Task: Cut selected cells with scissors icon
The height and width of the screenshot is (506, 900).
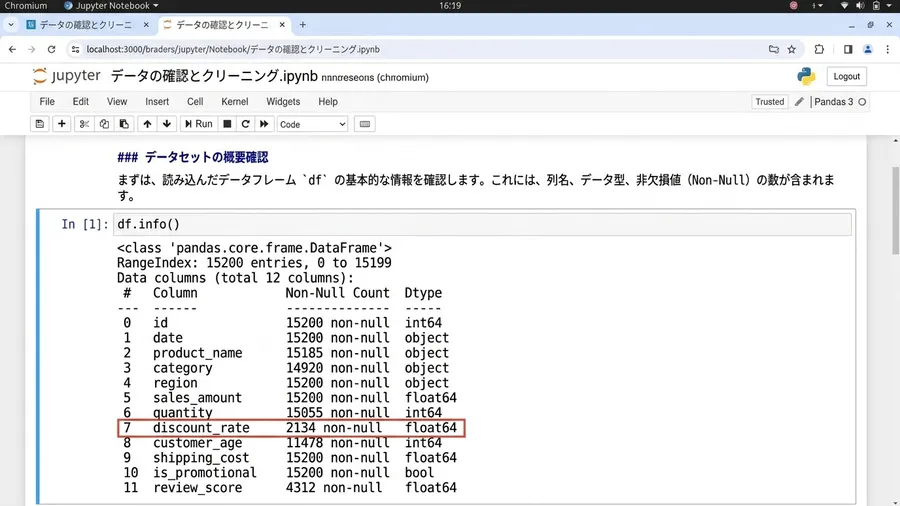Action: pos(84,124)
